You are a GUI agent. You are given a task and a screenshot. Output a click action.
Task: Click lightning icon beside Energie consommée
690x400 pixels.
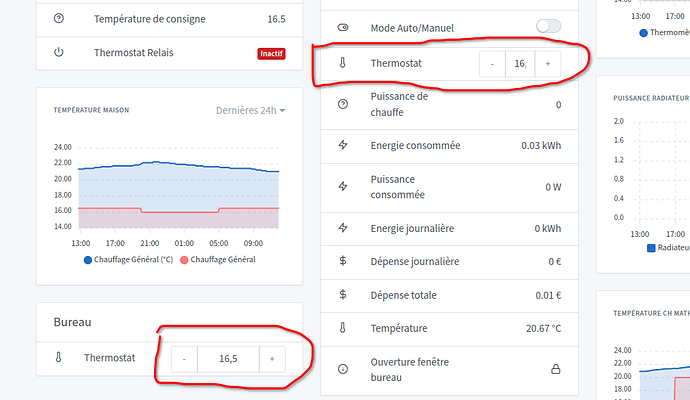pyautogui.click(x=343, y=145)
